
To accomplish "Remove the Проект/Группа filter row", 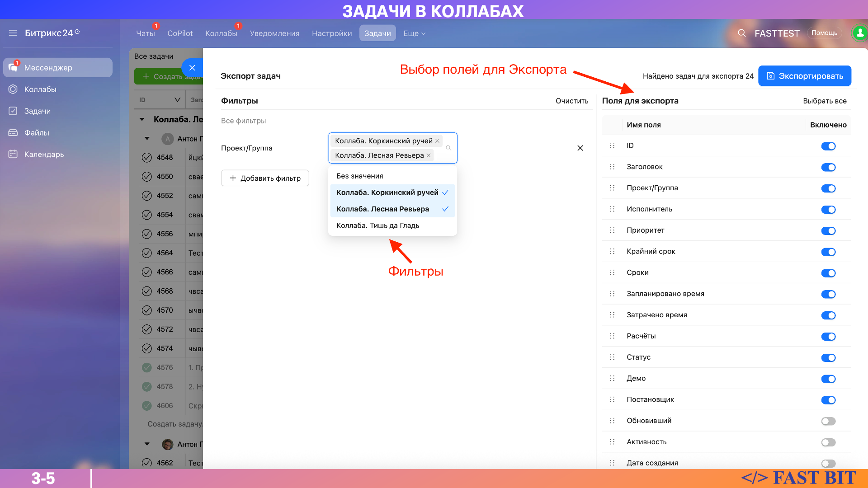I will [580, 148].
